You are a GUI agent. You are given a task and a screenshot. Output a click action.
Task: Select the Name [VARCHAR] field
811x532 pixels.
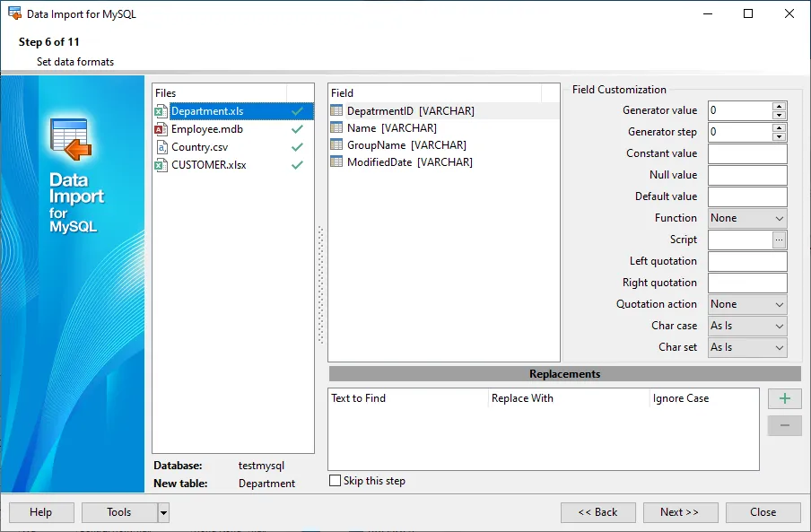coord(444,127)
